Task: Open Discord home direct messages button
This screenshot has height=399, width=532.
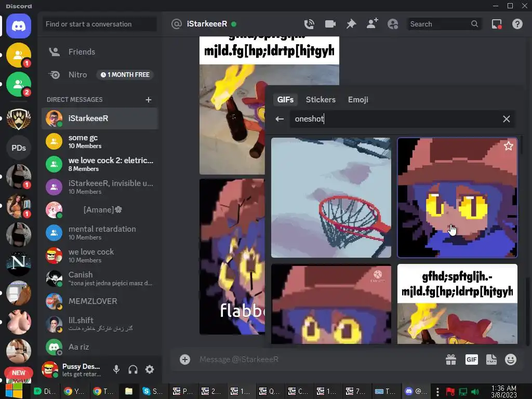Action: (19, 26)
